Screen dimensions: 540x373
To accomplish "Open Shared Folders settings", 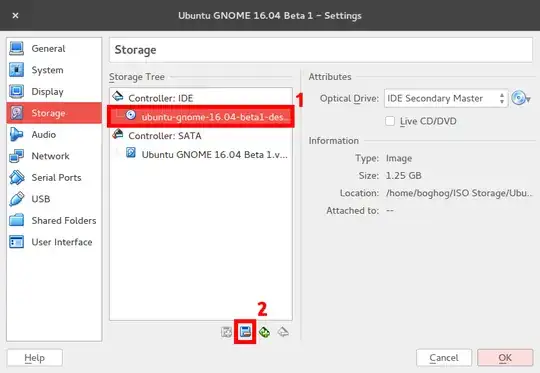I will 54,220.
